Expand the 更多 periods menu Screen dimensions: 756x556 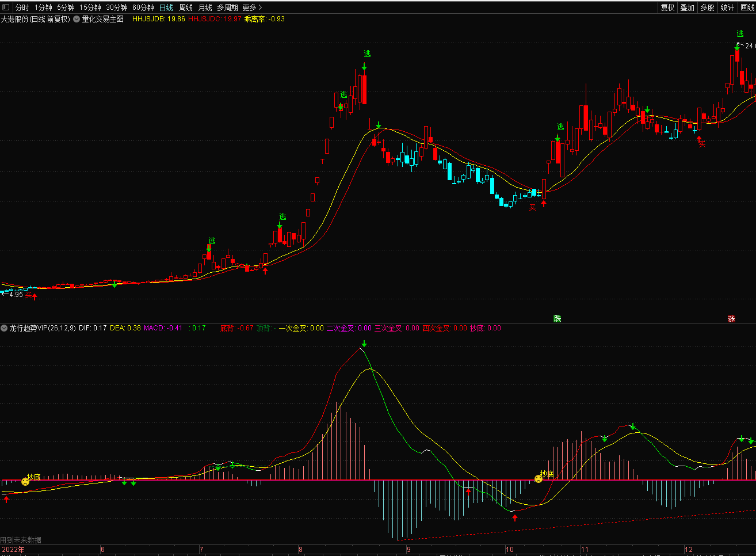[x=252, y=7]
